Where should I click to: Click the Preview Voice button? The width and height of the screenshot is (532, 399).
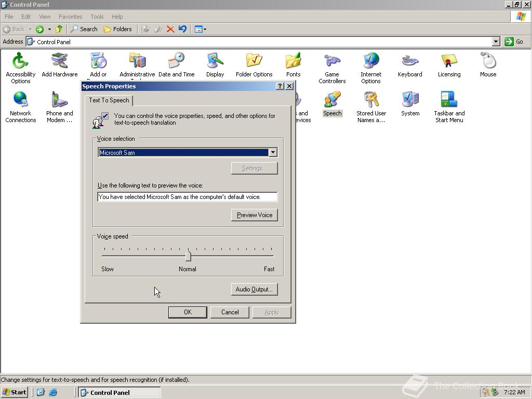[x=255, y=215]
